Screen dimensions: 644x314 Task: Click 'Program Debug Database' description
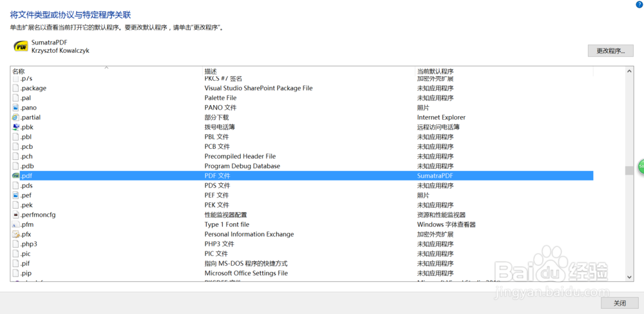click(x=242, y=166)
